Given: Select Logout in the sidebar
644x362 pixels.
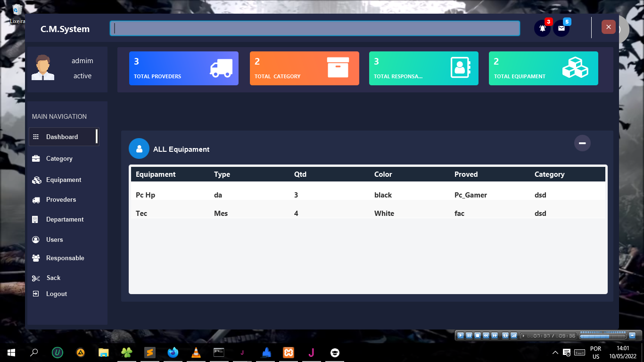Looking at the screenshot, I should click(x=57, y=294).
